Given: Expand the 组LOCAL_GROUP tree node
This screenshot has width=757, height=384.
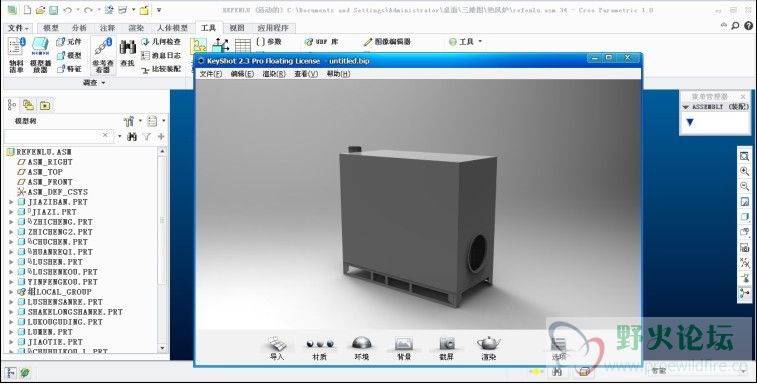Looking at the screenshot, I should [x=11, y=292].
